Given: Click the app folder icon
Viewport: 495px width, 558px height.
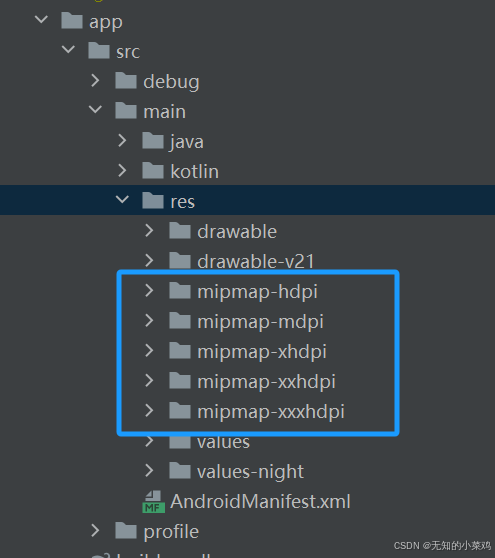Looking at the screenshot, I should [72, 20].
